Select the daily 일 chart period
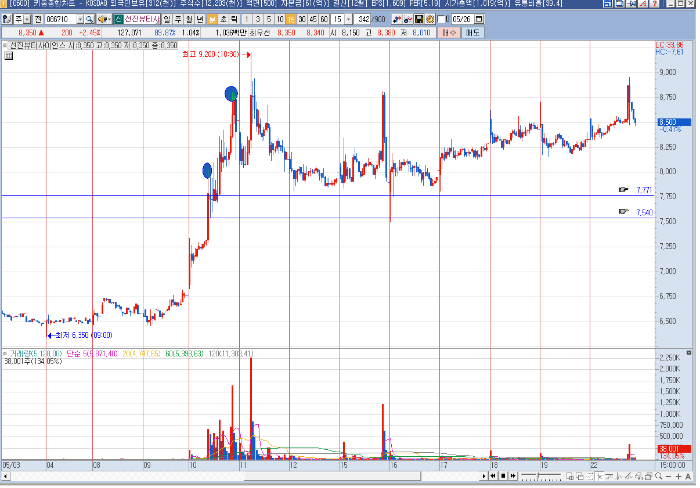700x488 pixels. [167, 19]
